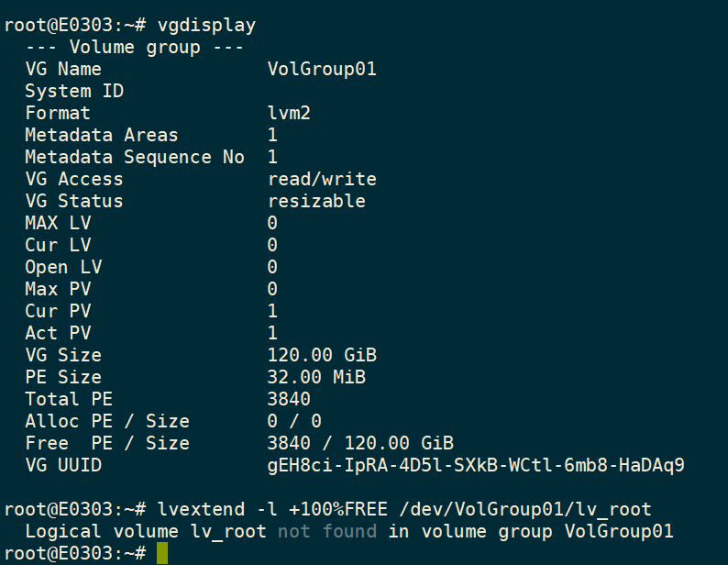
Task: Click the System ID label
Action: pyautogui.click(x=74, y=91)
